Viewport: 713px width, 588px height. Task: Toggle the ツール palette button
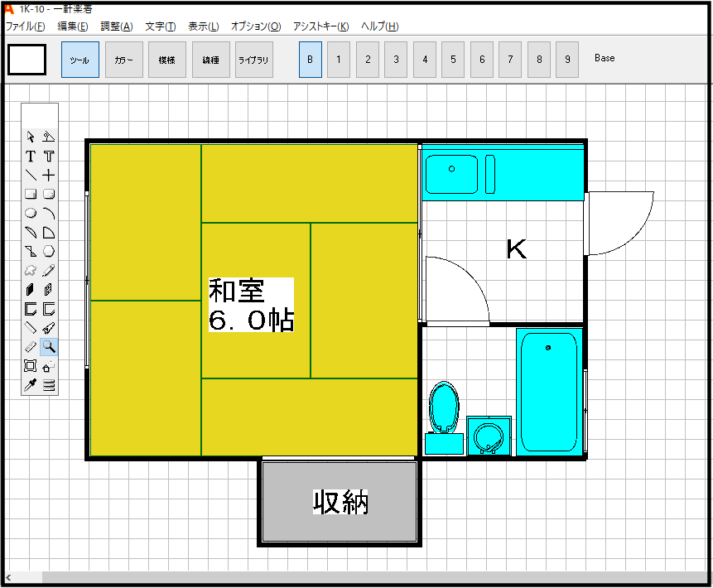click(x=80, y=60)
